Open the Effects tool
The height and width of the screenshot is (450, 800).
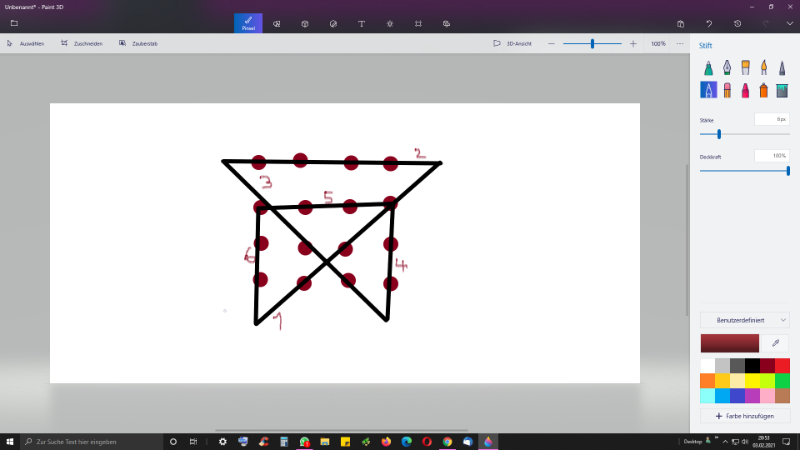(x=389, y=23)
